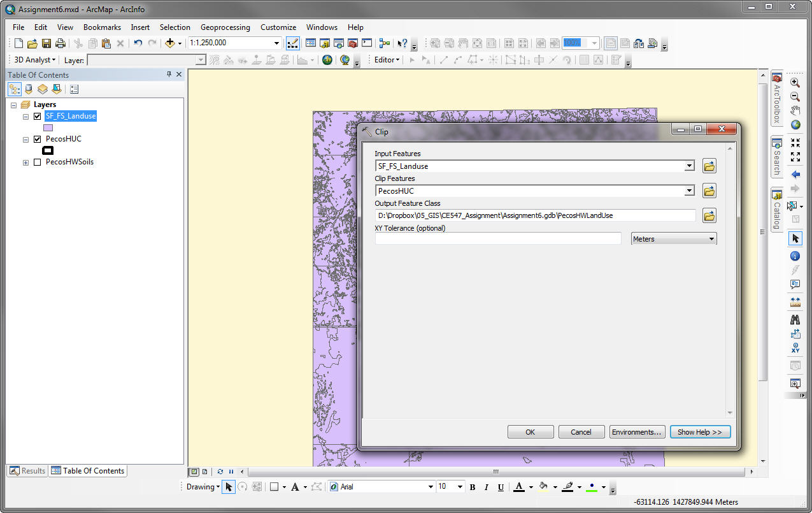The height and width of the screenshot is (513, 812).
Task: List layers by source
Action: [29, 89]
